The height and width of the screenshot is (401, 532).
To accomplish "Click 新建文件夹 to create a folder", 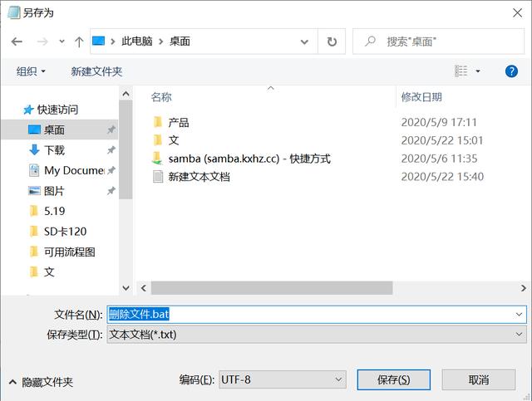I will [96, 71].
